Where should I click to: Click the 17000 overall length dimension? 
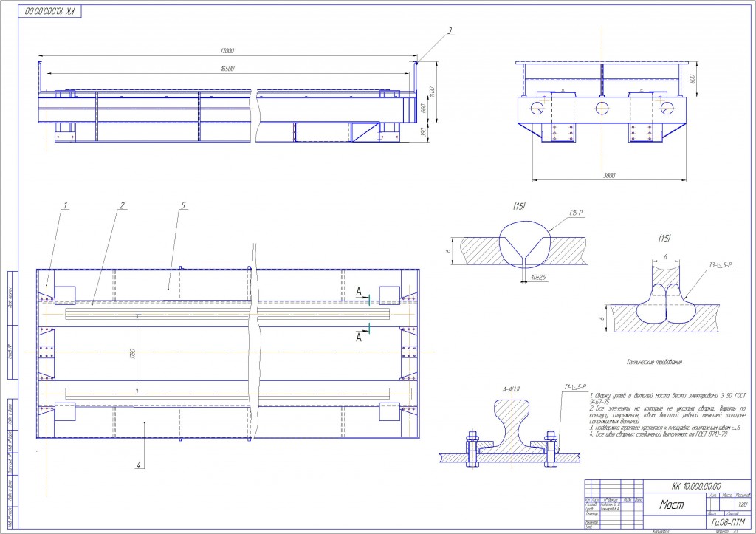click(x=227, y=51)
